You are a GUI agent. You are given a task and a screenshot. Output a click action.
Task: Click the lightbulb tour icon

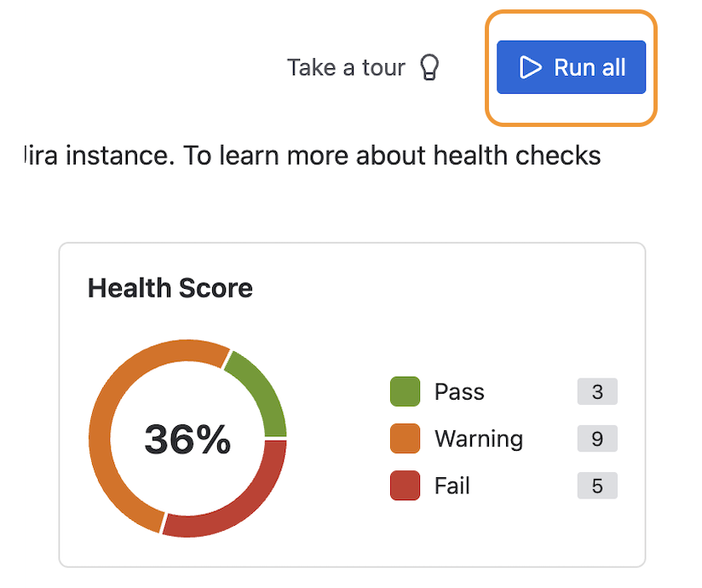[x=429, y=67]
